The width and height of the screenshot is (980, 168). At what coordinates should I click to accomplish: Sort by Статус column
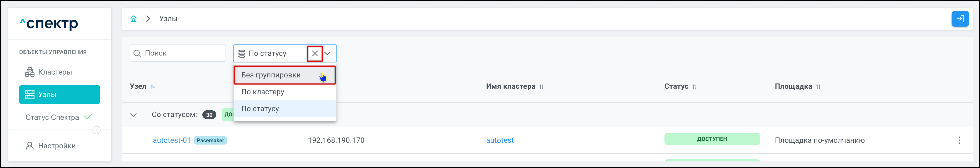coord(694,86)
